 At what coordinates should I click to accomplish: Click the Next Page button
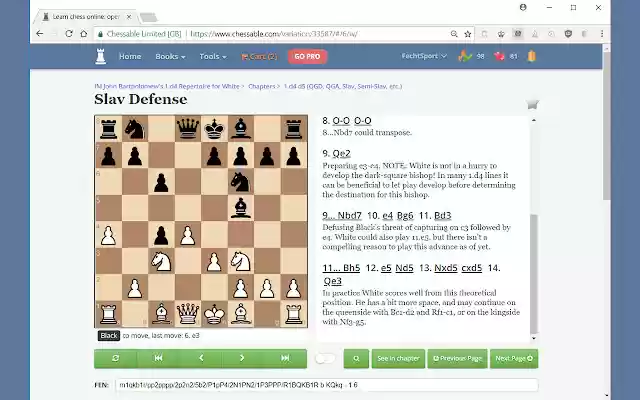pyautogui.click(x=514, y=358)
